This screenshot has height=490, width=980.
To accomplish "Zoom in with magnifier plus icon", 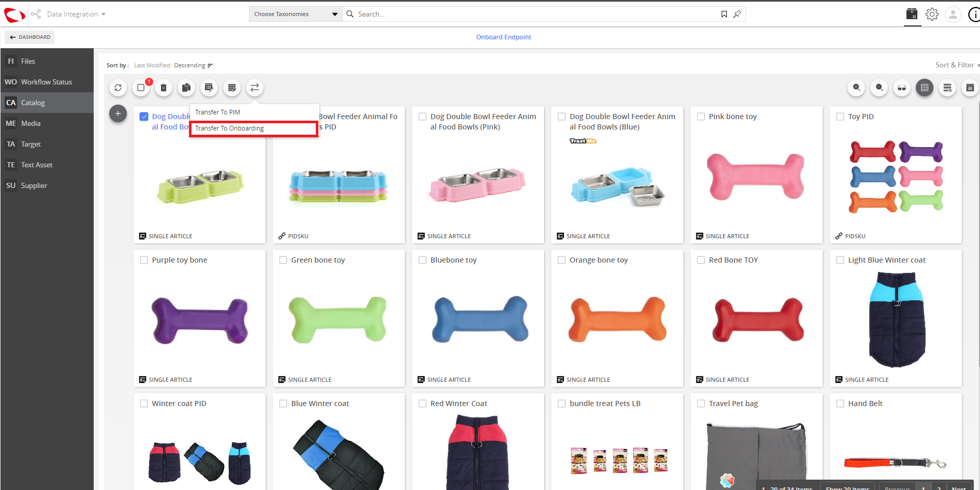I will click(856, 88).
